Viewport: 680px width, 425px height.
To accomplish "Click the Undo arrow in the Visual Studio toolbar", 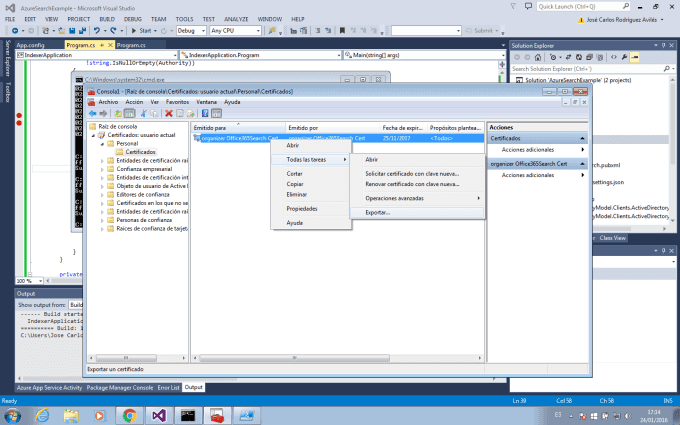I will click(96, 31).
